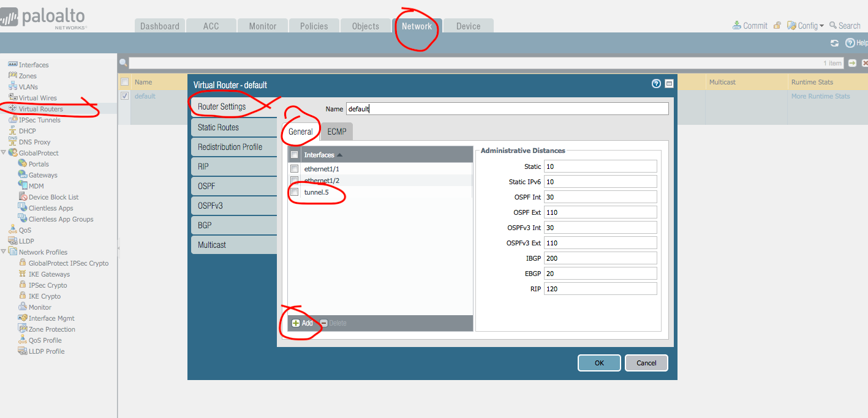Open the Policies main tab
This screenshot has width=868, height=418.
[x=314, y=26]
